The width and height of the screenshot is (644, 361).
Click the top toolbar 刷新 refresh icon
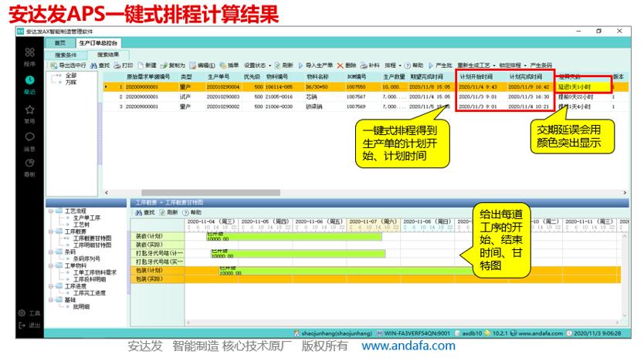point(278,66)
